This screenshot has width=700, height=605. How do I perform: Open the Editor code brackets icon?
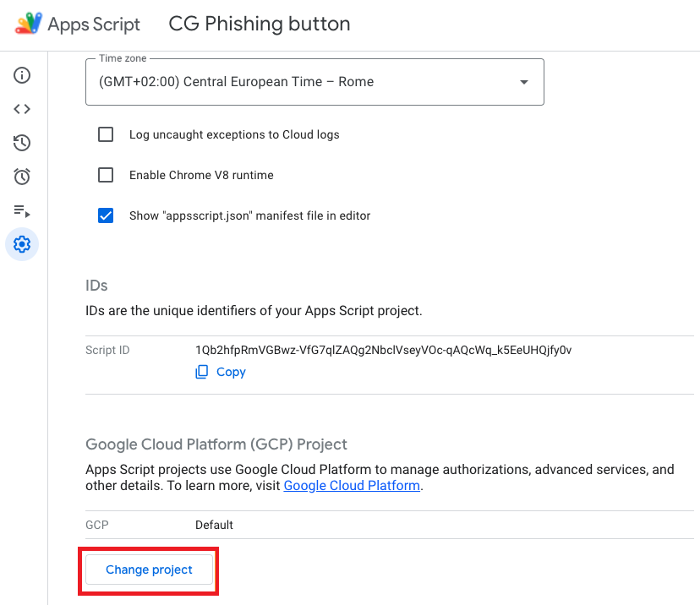22,109
